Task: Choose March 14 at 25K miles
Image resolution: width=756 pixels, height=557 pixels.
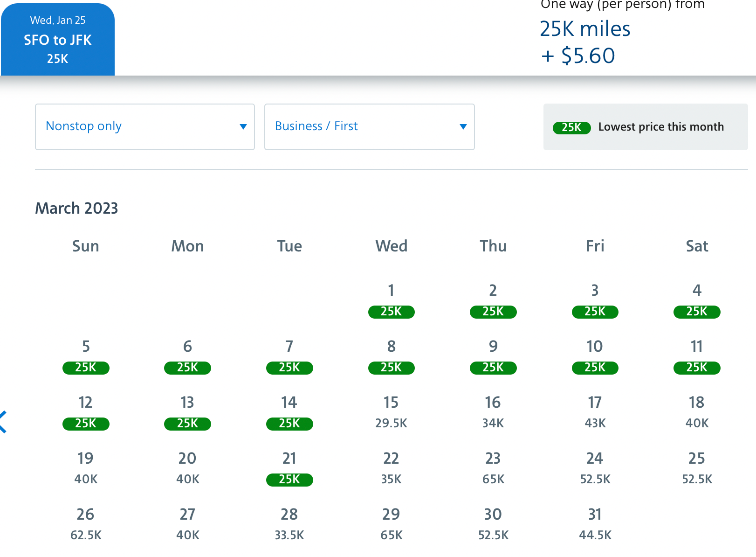Action: click(x=289, y=413)
